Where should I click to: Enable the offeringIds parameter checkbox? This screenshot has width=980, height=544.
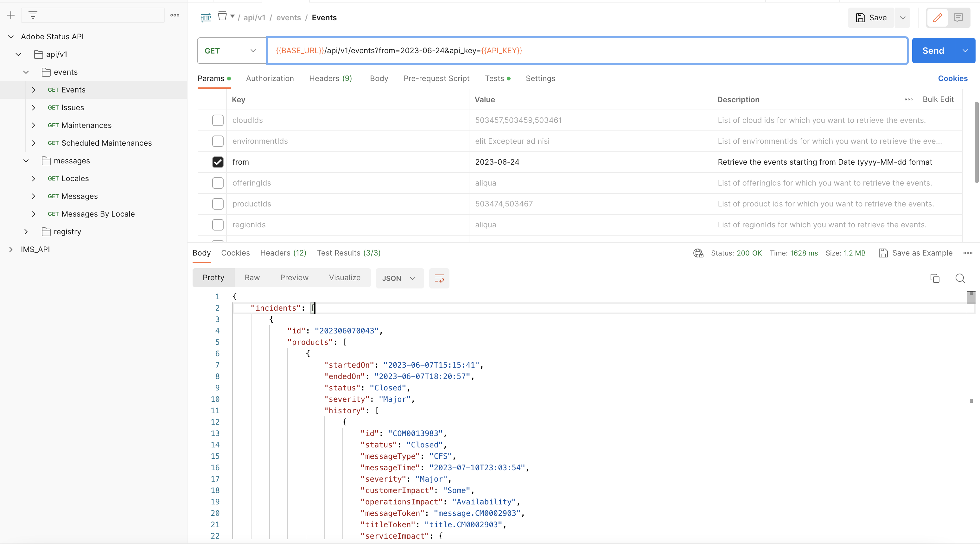[x=218, y=183]
